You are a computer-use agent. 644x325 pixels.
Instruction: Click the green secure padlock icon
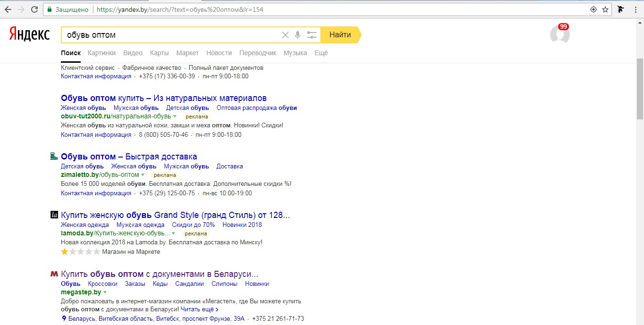point(49,9)
